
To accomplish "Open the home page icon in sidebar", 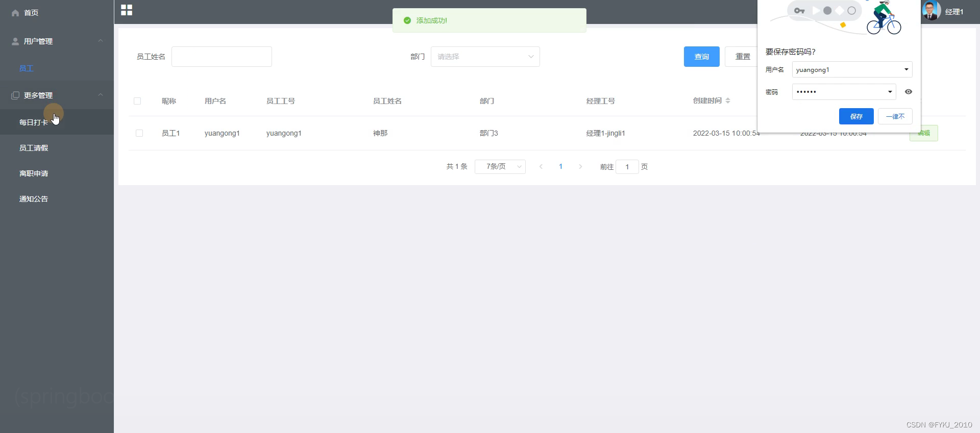I will coord(15,13).
